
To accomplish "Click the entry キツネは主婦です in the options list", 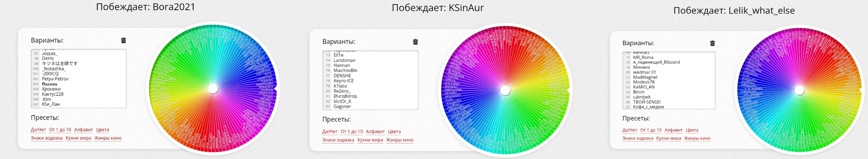I will click(60, 64).
